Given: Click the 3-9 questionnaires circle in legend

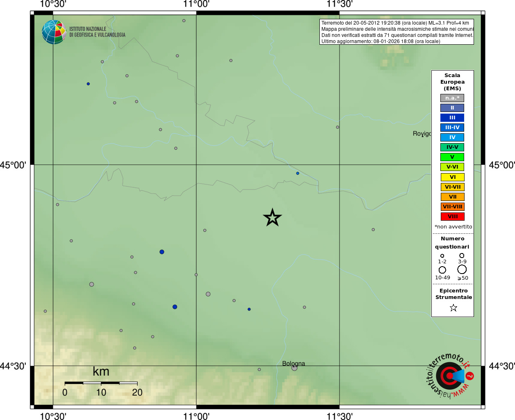Looking at the screenshot, I should 462,256.
